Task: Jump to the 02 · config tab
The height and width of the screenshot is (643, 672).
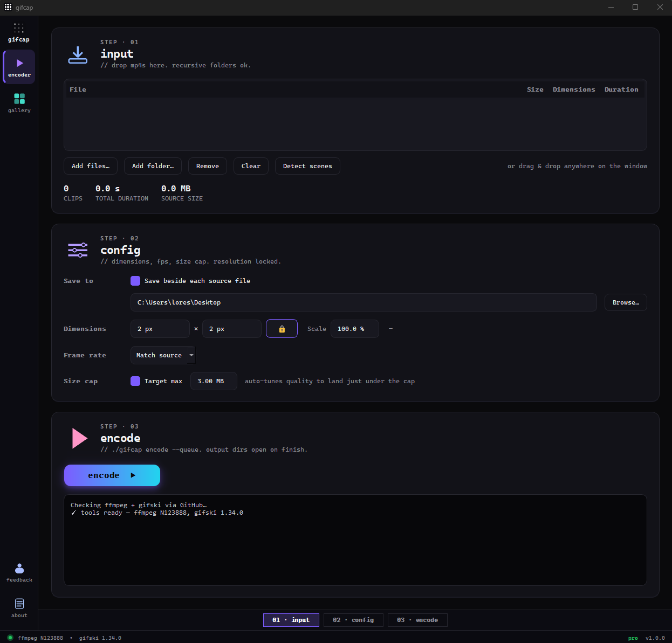Action: pos(353,620)
